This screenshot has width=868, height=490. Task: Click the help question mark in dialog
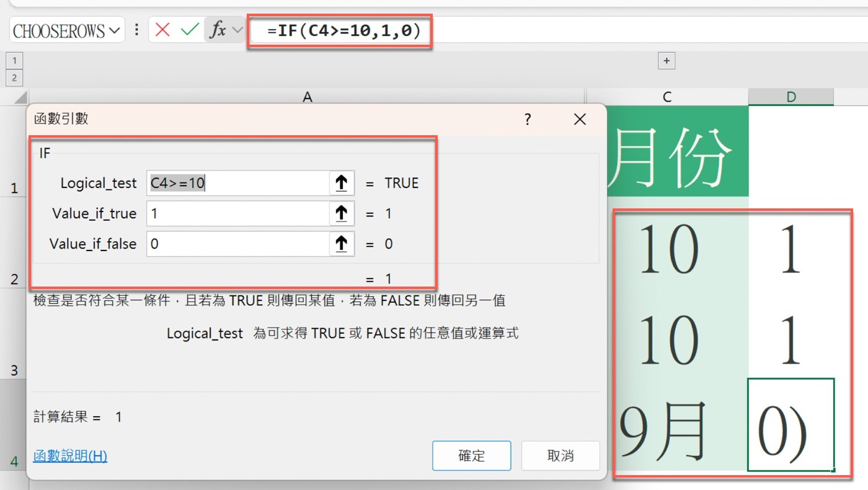point(528,119)
